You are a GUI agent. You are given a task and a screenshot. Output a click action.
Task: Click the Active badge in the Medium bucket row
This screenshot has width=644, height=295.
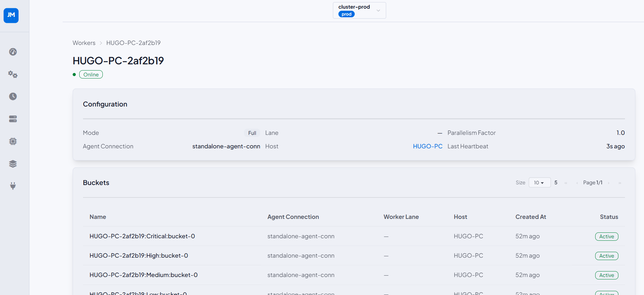click(x=607, y=275)
